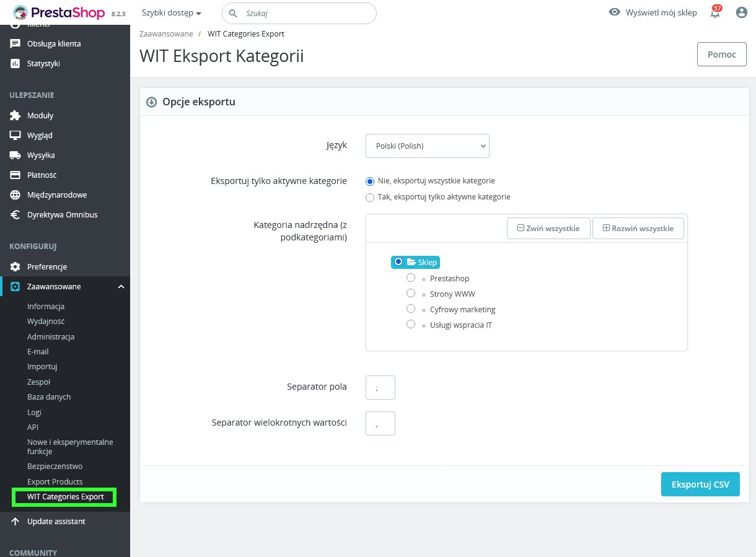Go to Baza danych submenu item
Image resolution: width=756 pixels, height=557 pixels.
pyautogui.click(x=49, y=397)
